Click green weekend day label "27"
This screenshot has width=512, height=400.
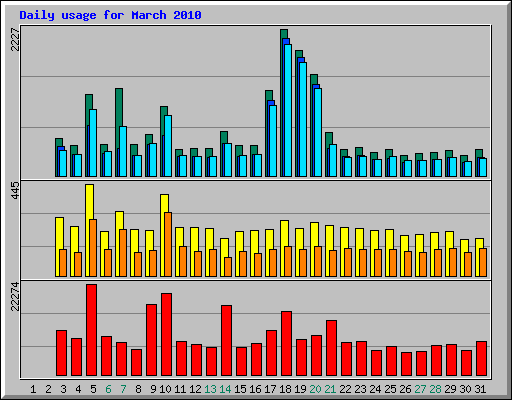click(420, 389)
